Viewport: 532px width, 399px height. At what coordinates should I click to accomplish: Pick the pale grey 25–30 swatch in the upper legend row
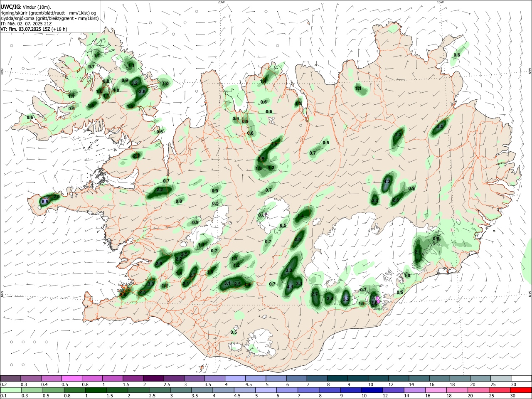point(502,379)
